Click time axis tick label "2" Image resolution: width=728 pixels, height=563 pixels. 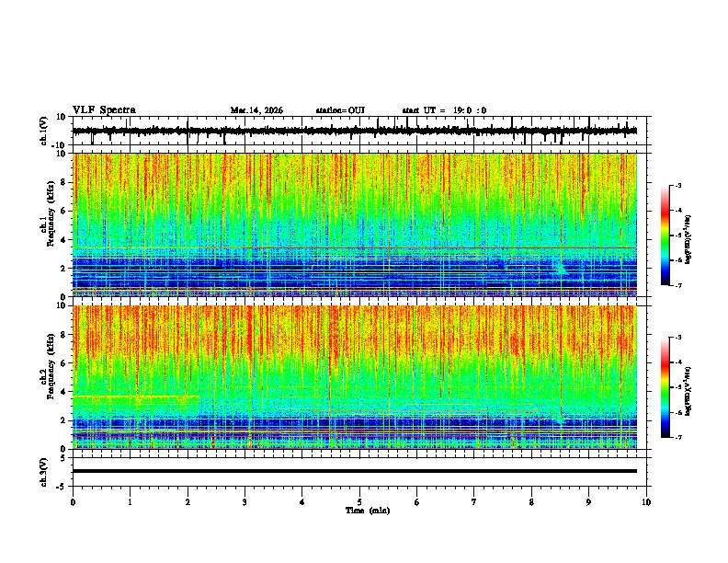(188, 502)
